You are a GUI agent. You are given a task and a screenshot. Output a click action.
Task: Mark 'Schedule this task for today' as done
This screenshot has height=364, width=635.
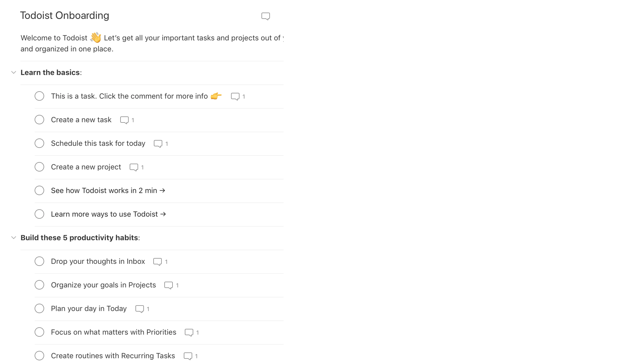click(x=39, y=143)
